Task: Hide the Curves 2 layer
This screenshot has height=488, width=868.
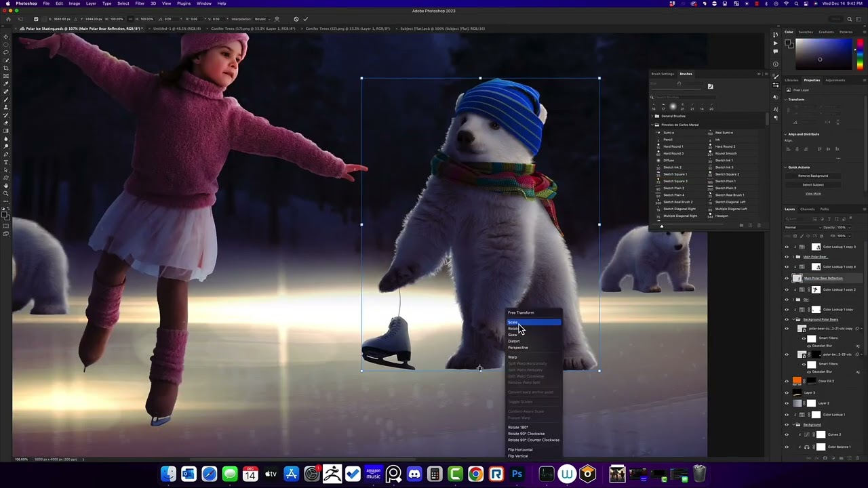Action: click(x=787, y=434)
